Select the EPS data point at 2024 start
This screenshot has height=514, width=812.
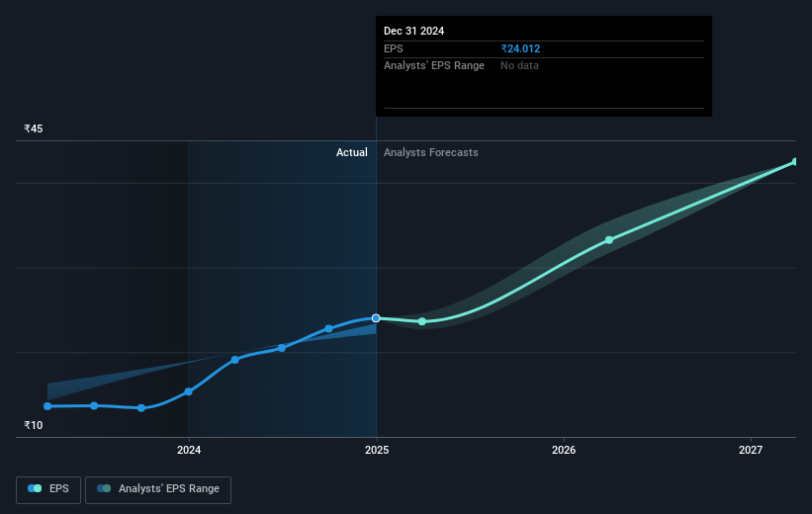189,391
